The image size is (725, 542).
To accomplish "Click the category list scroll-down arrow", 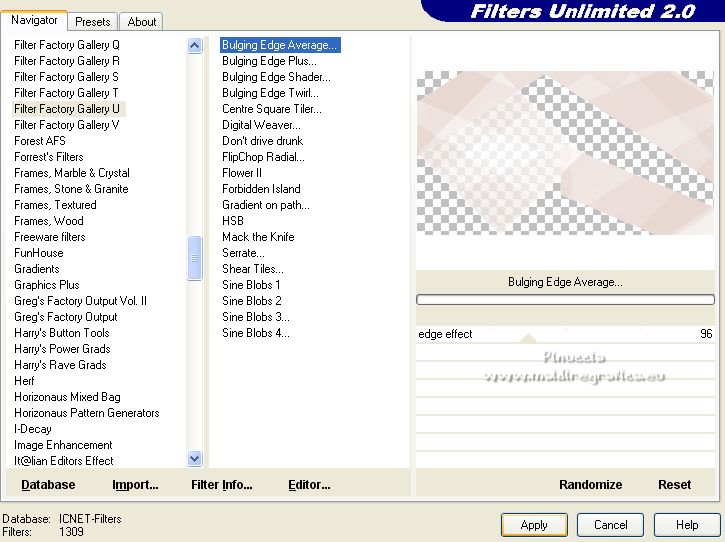I will pos(195,458).
